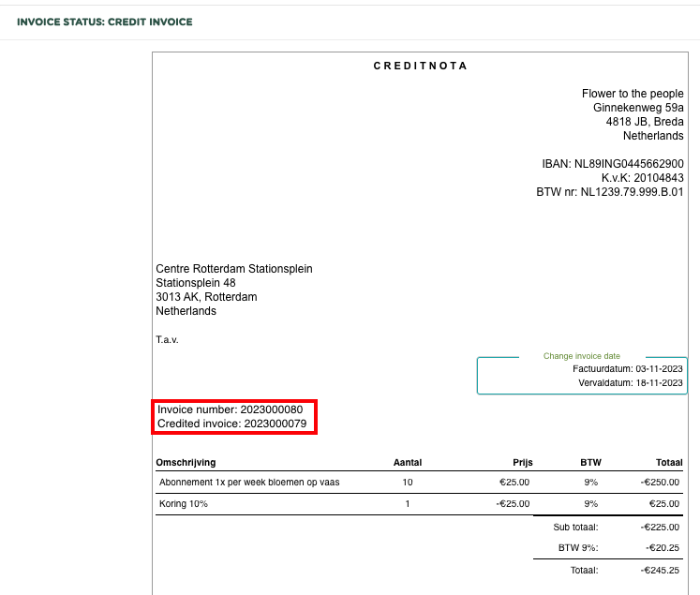Click the CREDITNOTA document title
Viewport: 700px width, 595px height.
(420, 66)
